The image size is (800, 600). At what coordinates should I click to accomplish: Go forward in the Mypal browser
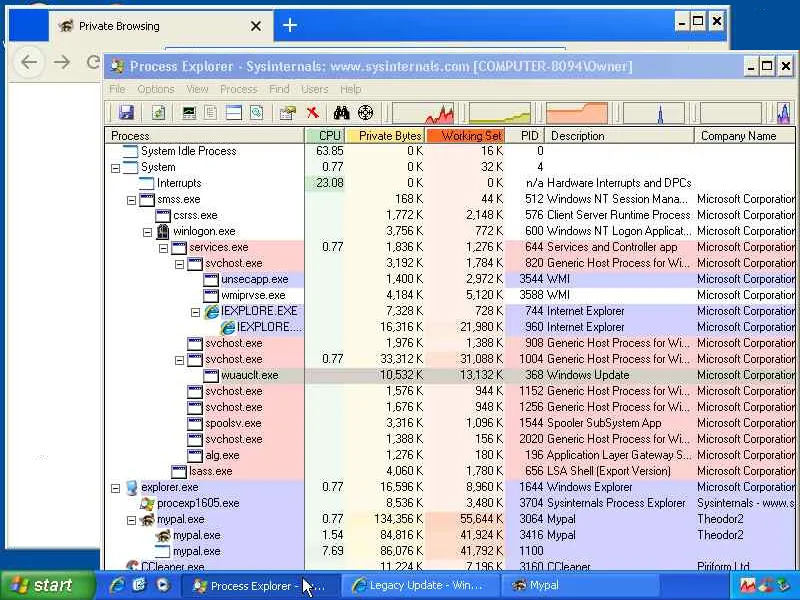click(62, 62)
